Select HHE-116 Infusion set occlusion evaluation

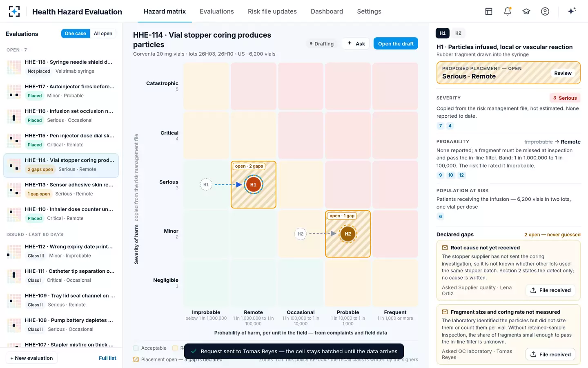coord(61,116)
